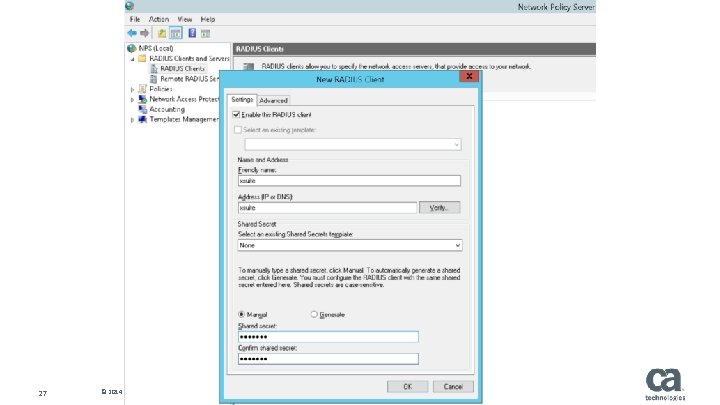Click the Network Policy Server title bar icon

[x=129, y=6]
